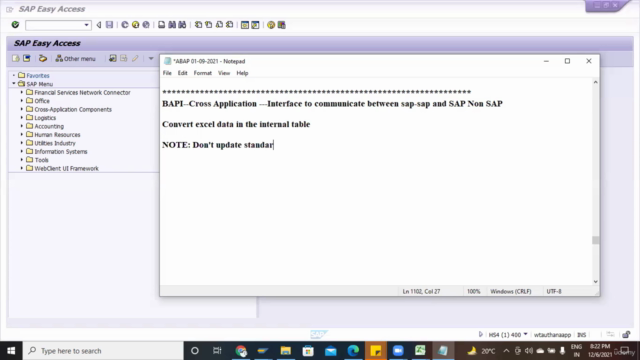
Task: Click the Cancel icon in SAP toolbar
Action: pyautogui.click(x=146, y=25)
